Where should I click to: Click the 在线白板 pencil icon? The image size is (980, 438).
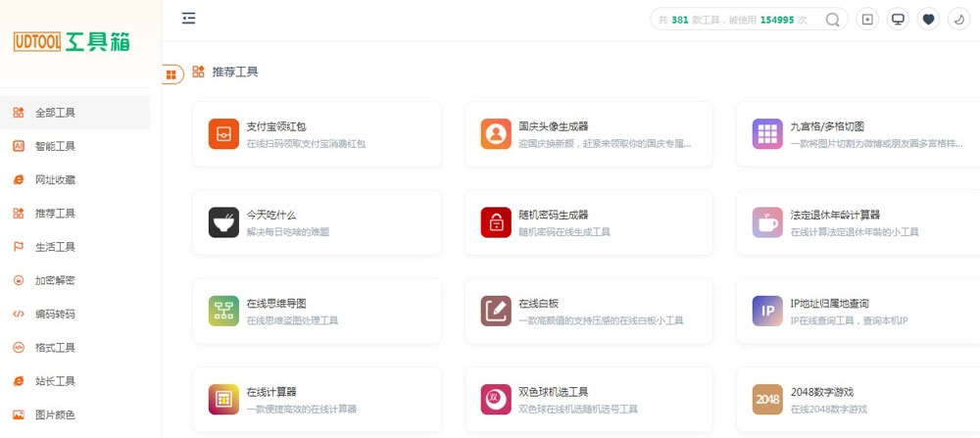[496, 312]
